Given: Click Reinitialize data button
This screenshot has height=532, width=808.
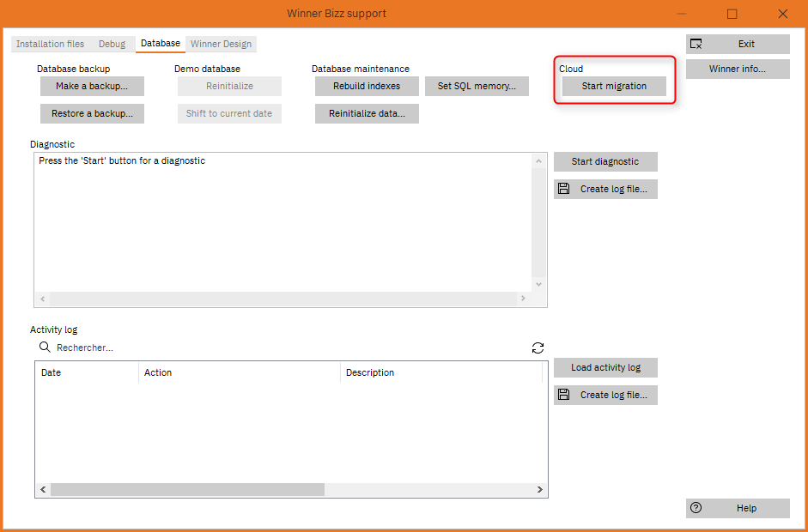Looking at the screenshot, I should 367,114.
